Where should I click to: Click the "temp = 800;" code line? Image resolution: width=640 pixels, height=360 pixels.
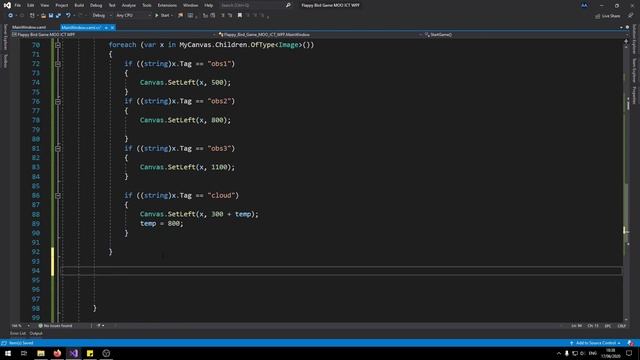tap(162, 224)
